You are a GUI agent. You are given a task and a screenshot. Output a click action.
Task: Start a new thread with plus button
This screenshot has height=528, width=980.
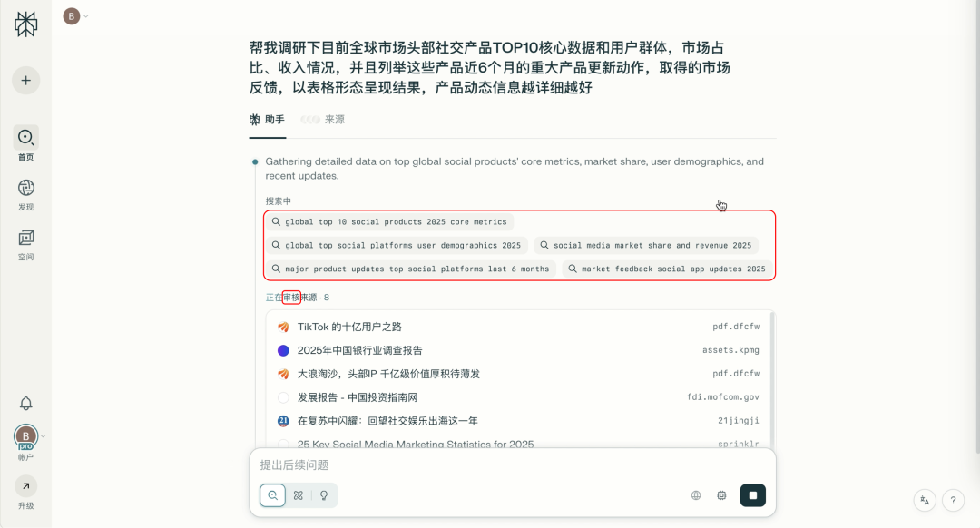pyautogui.click(x=25, y=81)
